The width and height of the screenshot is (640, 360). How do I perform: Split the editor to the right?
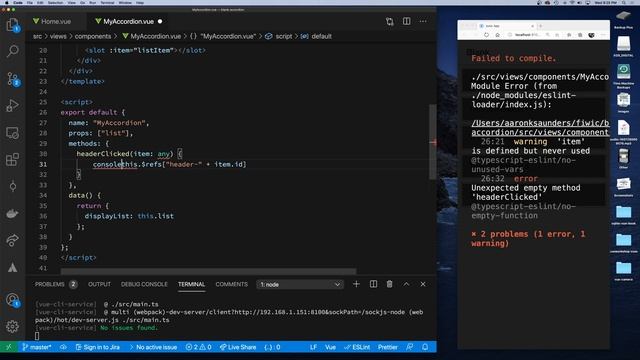pos(407,21)
